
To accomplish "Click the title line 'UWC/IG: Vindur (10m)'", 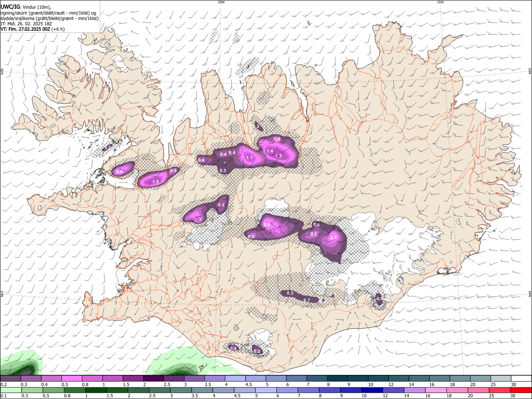I will 26,7.
